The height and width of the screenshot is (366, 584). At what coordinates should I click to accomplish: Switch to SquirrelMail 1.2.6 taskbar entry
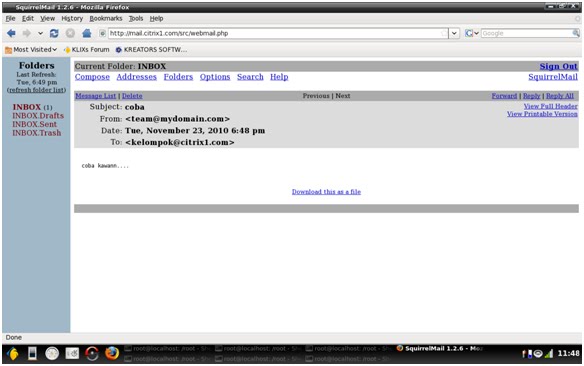tap(439, 349)
